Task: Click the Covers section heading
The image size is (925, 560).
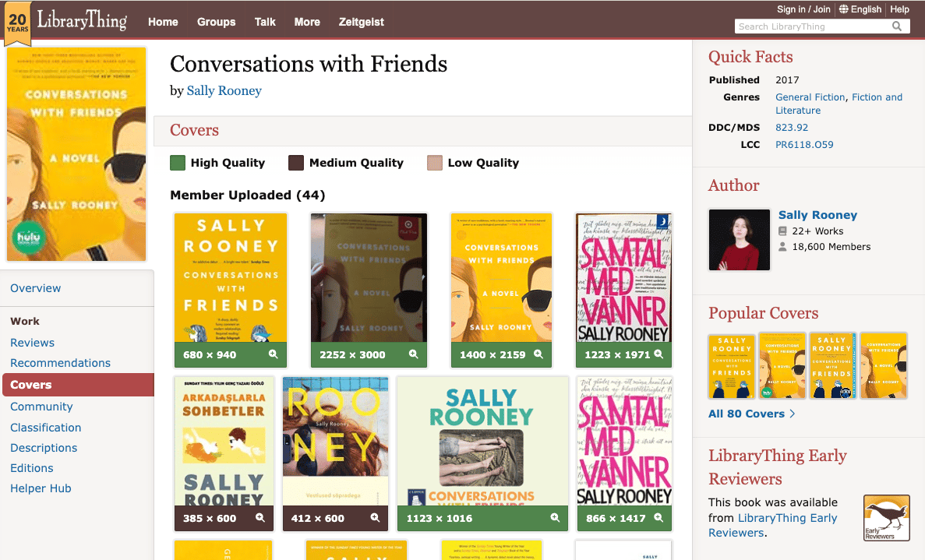Action: [194, 130]
